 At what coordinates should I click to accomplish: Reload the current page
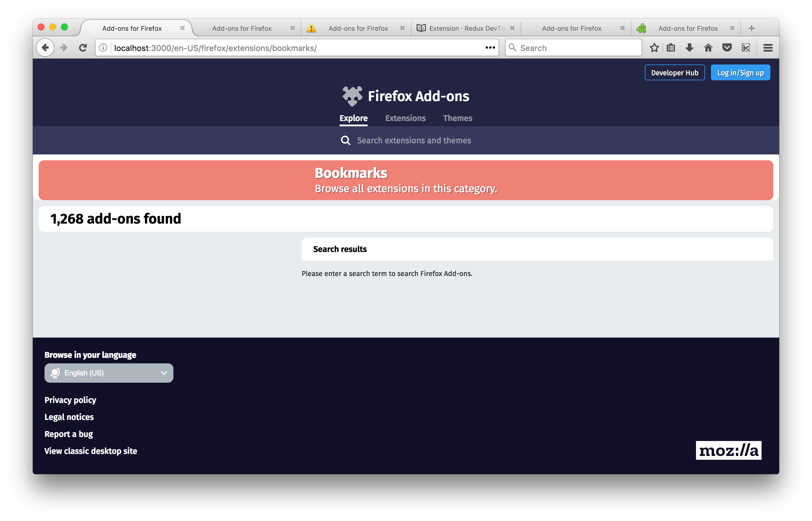point(83,48)
